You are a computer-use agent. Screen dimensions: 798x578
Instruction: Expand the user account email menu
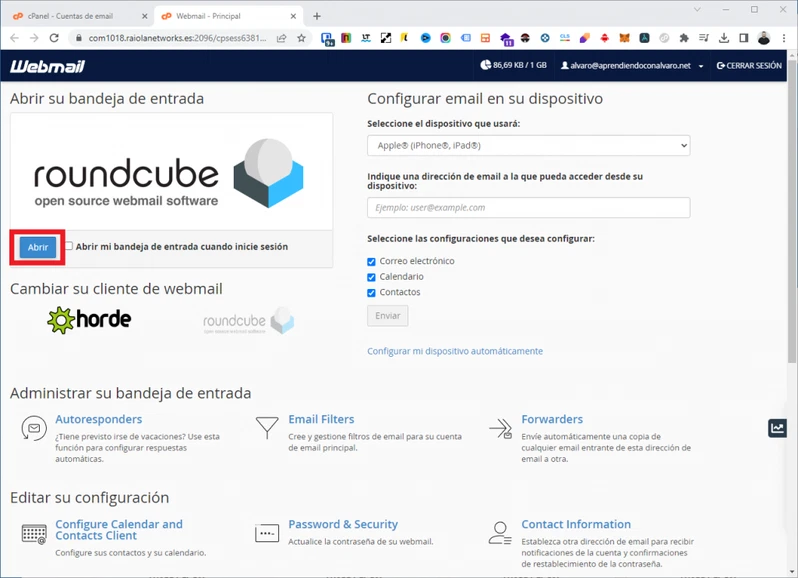631,66
